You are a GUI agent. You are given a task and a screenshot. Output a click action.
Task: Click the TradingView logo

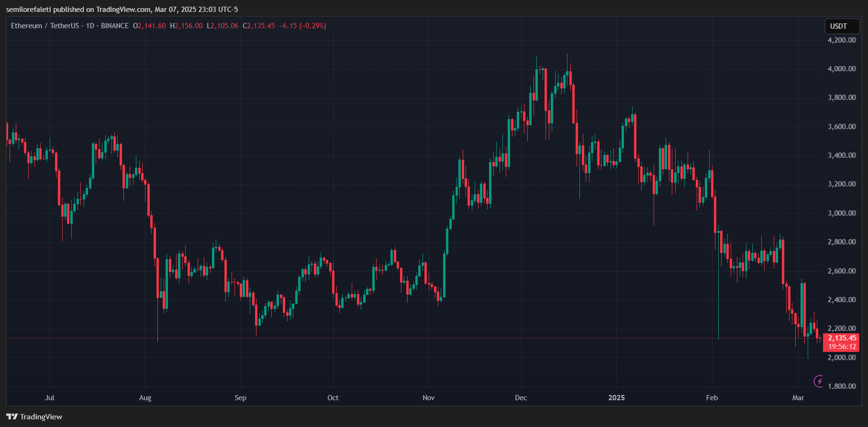[x=34, y=416]
